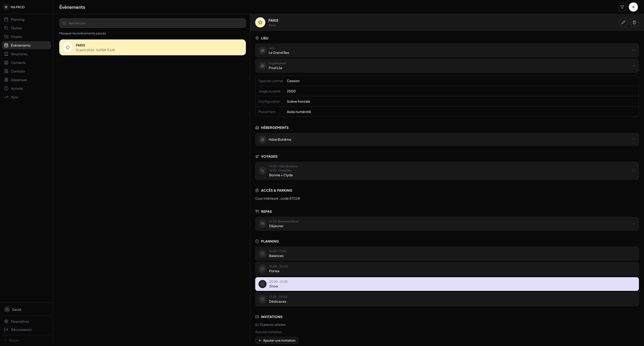644x346 pixels.
Task: Expand the Déjeuner repas chevron
Action: (x=633, y=224)
